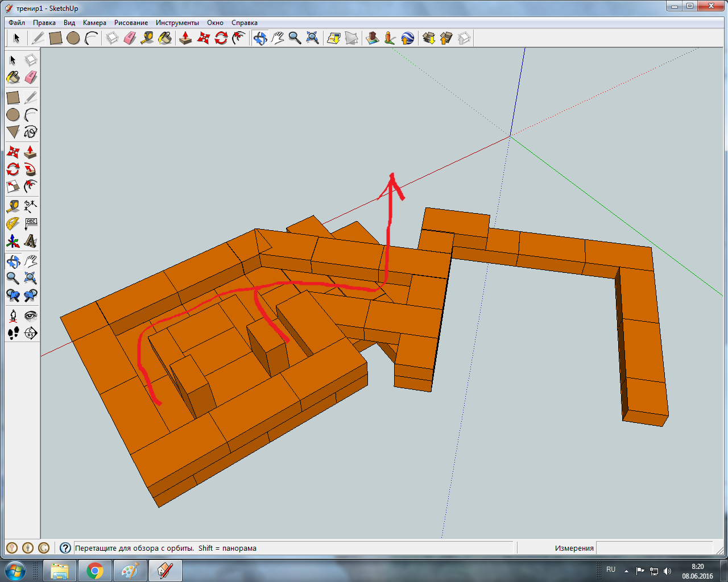Open the Инструменты menu
This screenshot has width=728, height=582.
177,23
